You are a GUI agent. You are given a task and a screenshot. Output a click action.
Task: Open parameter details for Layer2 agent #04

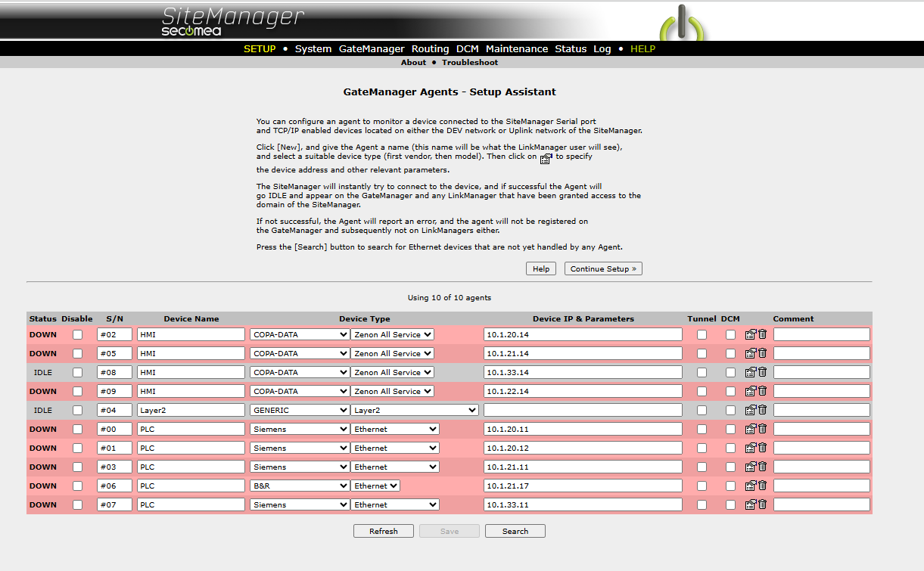(x=751, y=410)
